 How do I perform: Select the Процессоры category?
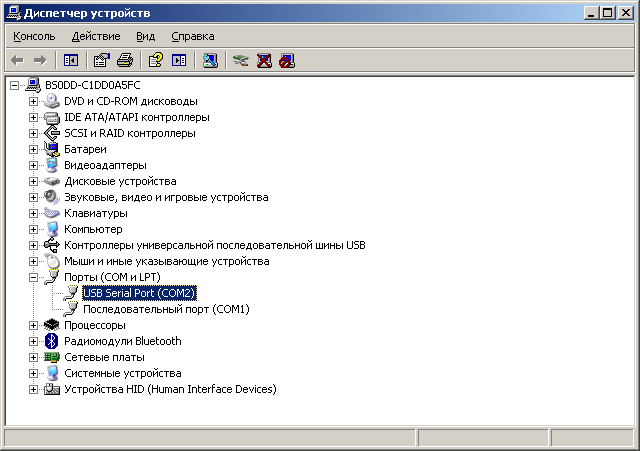[95, 325]
